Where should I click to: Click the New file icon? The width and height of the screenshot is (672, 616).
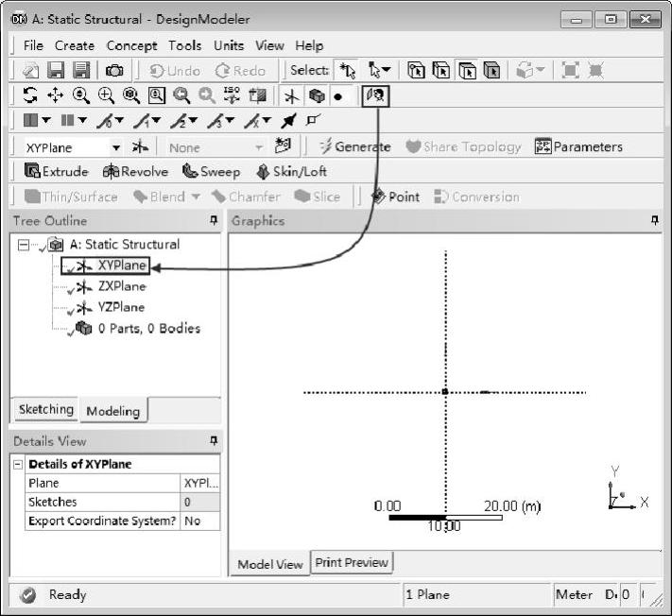click(x=30, y=70)
